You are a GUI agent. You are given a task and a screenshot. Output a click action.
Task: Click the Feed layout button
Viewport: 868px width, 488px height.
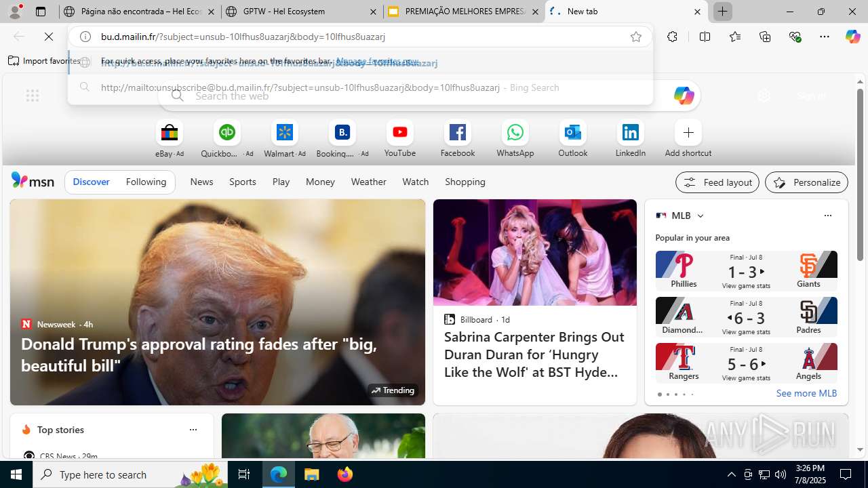(x=717, y=182)
